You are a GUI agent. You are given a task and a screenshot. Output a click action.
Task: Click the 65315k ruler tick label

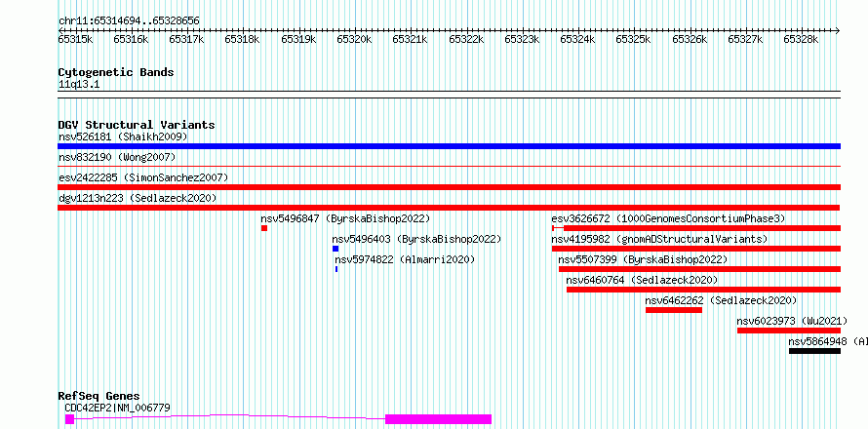75,39
